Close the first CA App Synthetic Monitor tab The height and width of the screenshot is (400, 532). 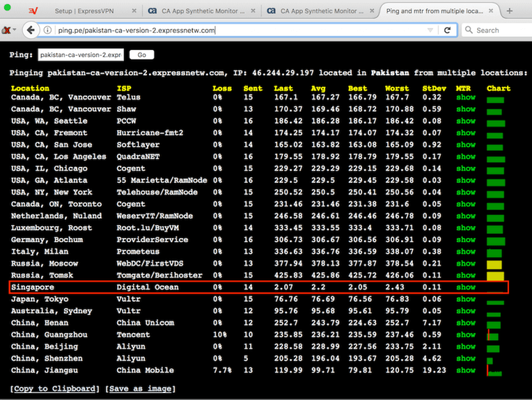(x=253, y=11)
